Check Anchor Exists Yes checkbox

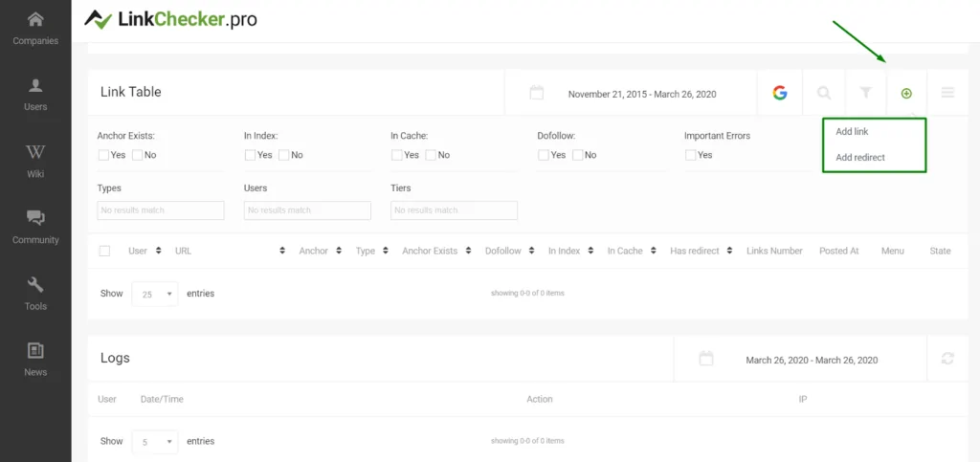103,155
